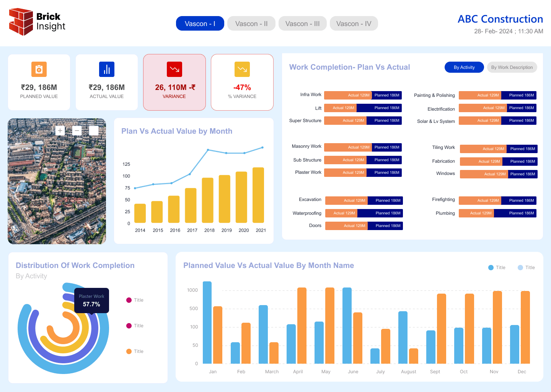551x392 pixels.
Task: Click the red Variance down-trend icon
Action: click(174, 69)
